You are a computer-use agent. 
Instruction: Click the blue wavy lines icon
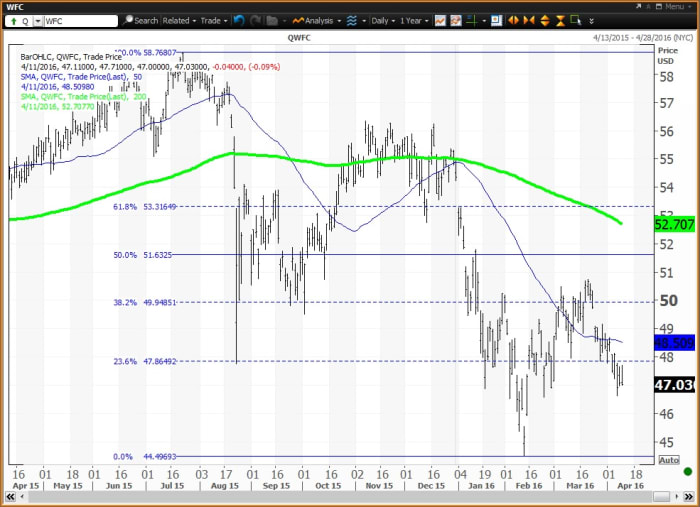(352, 21)
